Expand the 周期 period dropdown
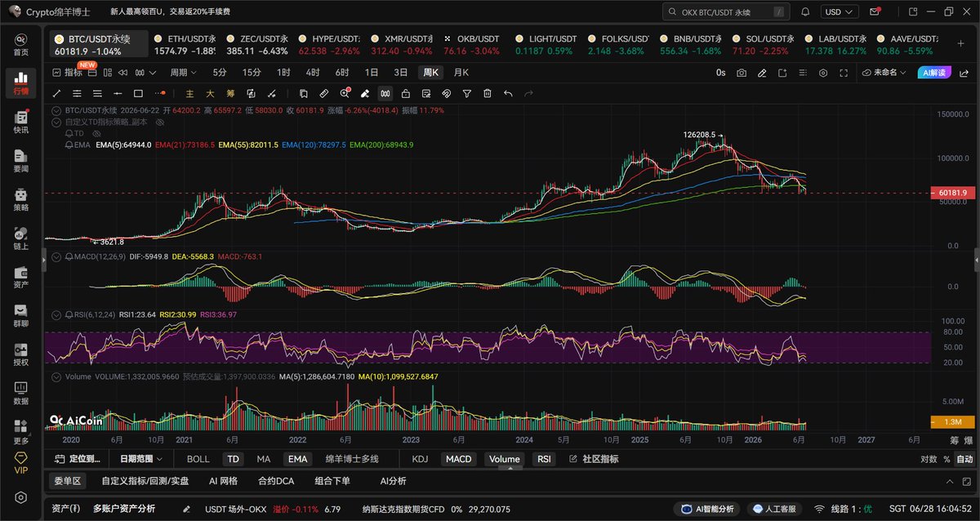Screen dimensions: 980x521 [x=182, y=73]
